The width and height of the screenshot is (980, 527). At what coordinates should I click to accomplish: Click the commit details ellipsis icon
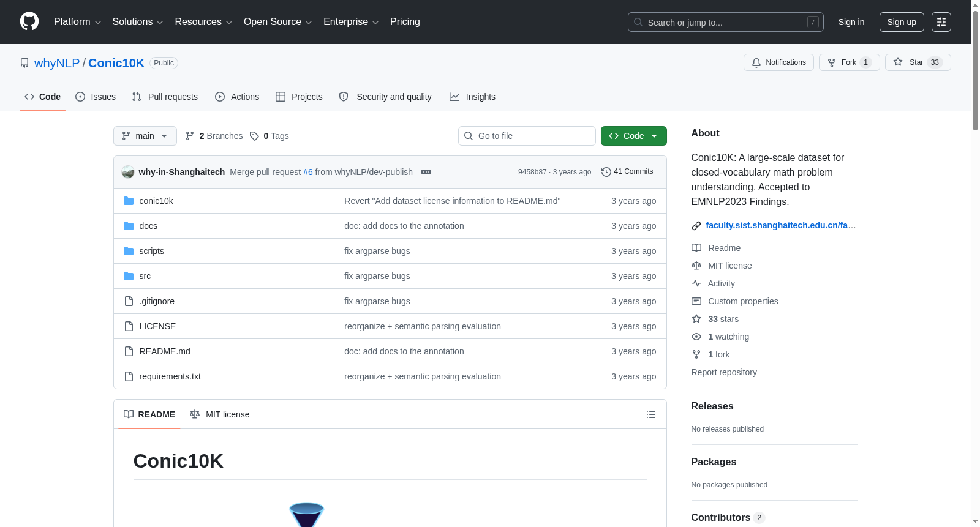pos(426,172)
